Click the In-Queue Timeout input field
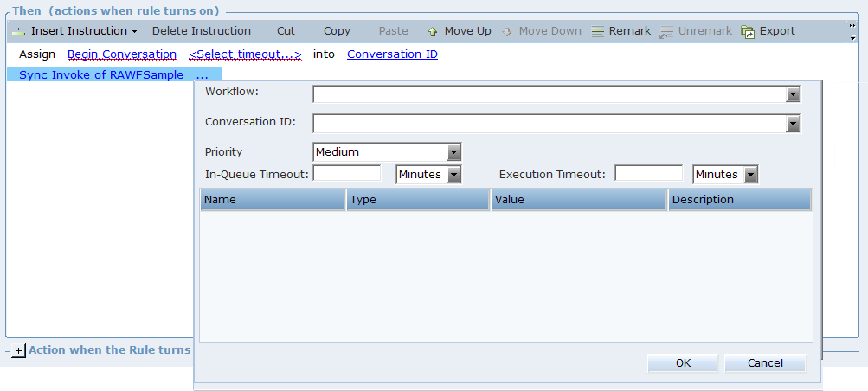 346,174
